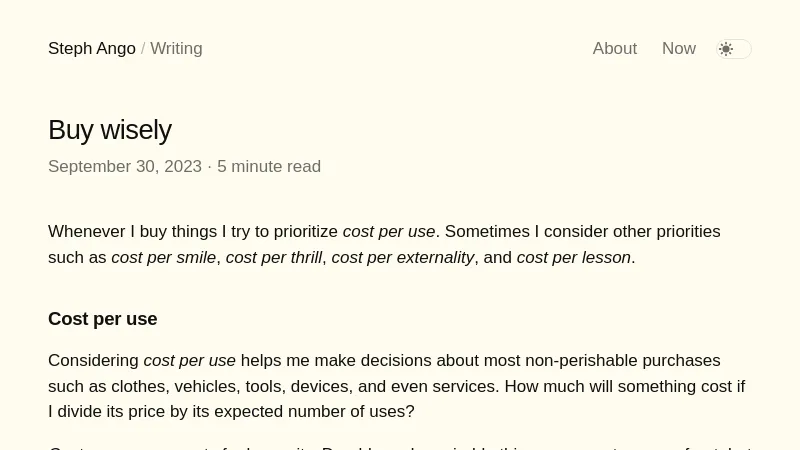The image size is (800, 450).
Task: Open the Now page
Action: pyautogui.click(x=679, y=49)
